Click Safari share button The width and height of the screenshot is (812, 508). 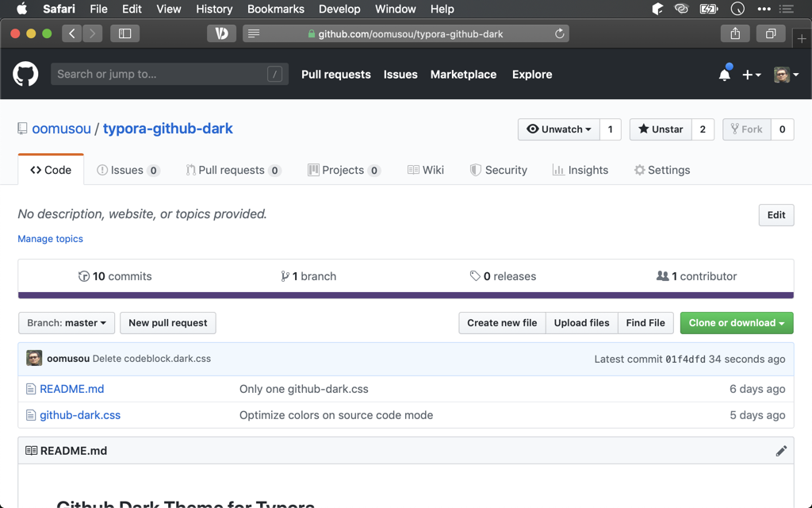click(x=735, y=33)
